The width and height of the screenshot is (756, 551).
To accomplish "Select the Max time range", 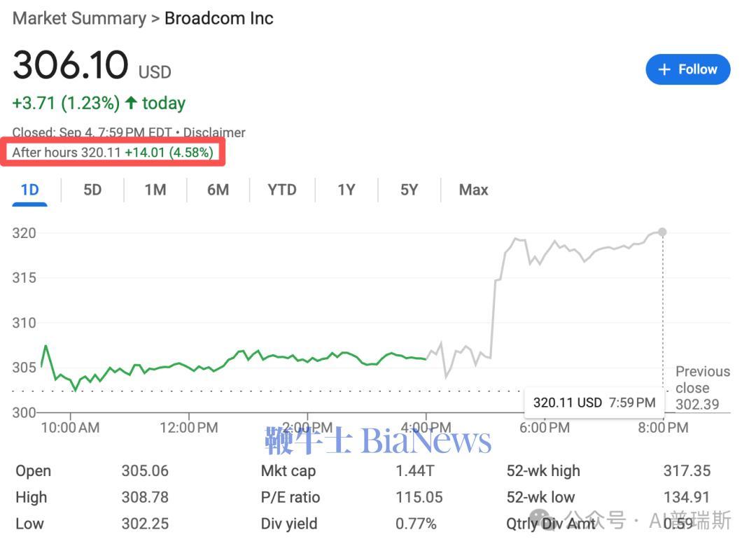I will tap(473, 190).
